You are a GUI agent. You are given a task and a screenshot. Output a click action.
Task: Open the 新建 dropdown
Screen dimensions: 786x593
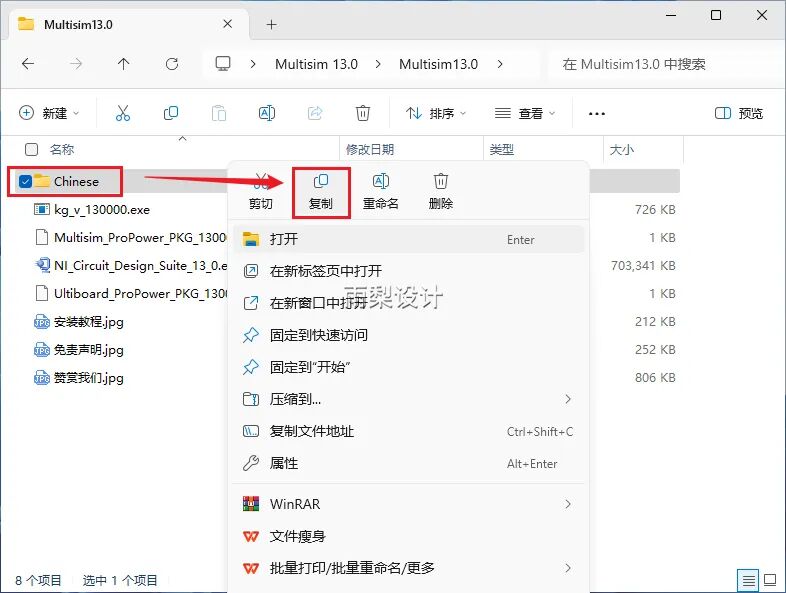pyautogui.click(x=49, y=113)
